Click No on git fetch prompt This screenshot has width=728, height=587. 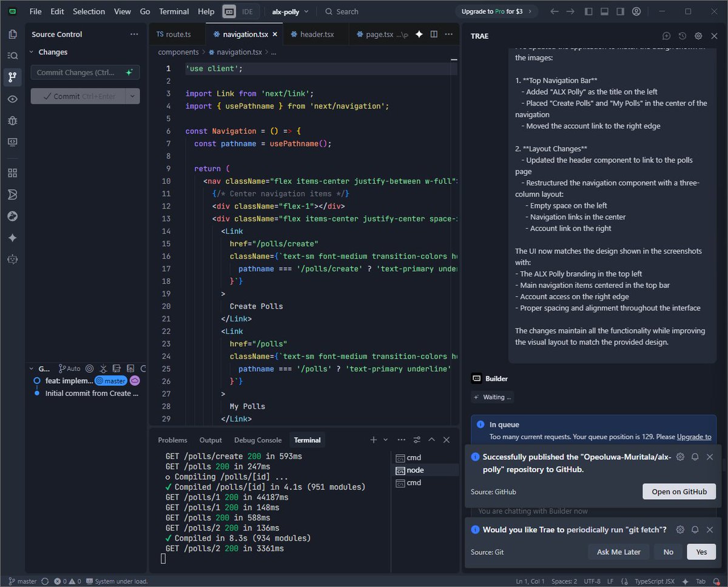668,552
